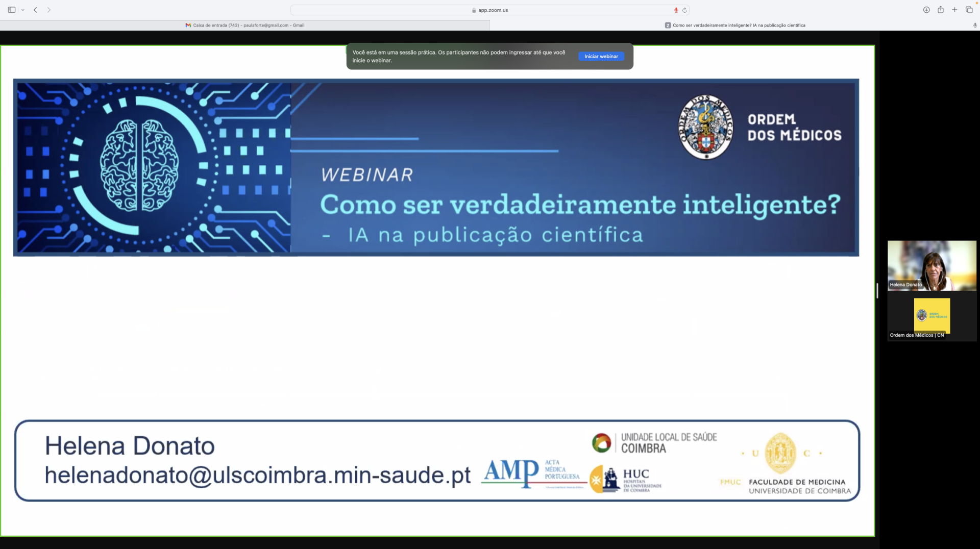980x549 pixels.
Task: Click the IA na publicação científica subtitle
Action: [495, 235]
